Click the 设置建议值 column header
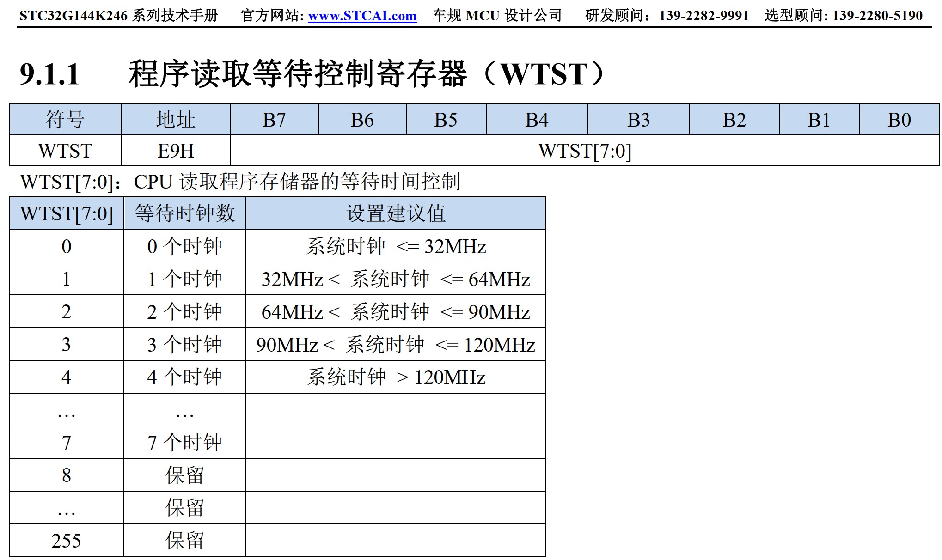Screen dimensions: 942x560 [395, 213]
